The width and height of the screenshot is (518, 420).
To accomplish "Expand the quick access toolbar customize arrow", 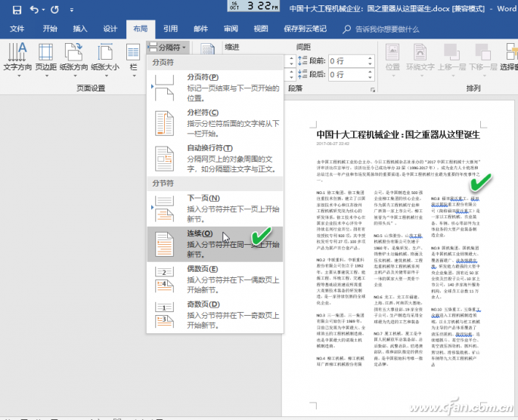I will tap(72, 11).
